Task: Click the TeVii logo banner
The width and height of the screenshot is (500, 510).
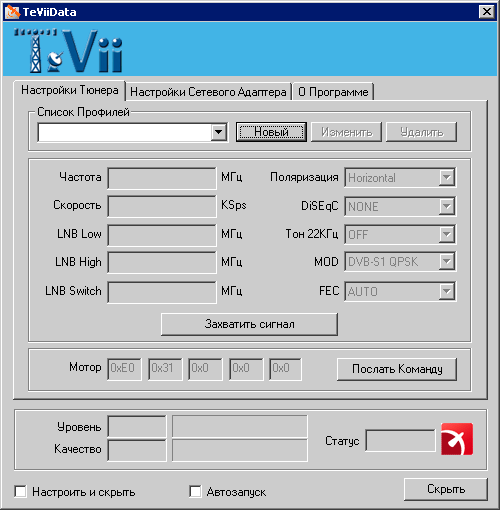Action: point(250,49)
